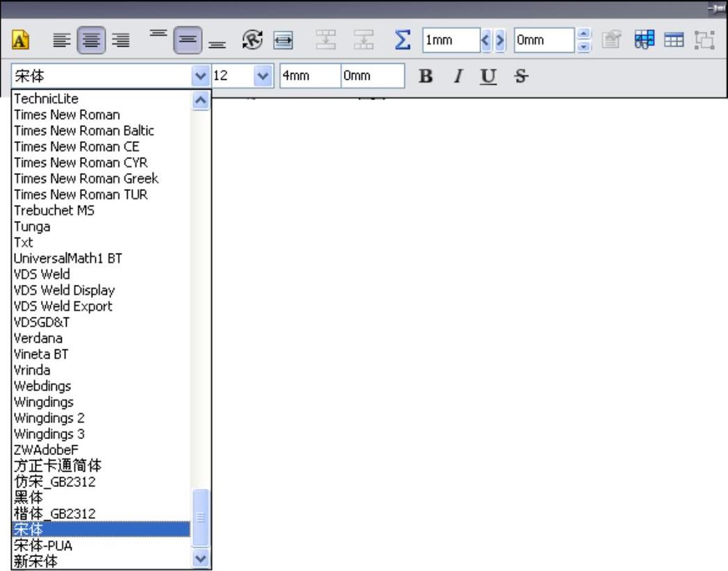Toggle Italic formatting
The height and width of the screenshot is (571, 728).
click(x=458, y=76)
